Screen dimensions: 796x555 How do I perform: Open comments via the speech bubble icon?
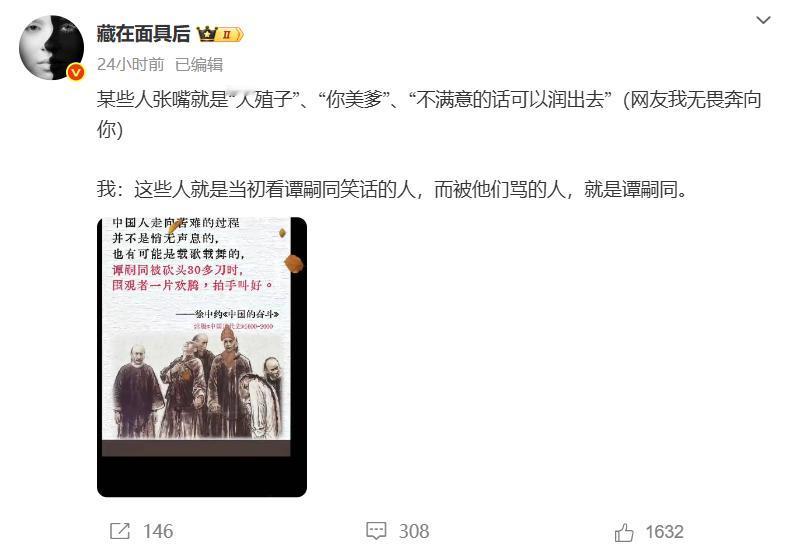coord(376,531)
